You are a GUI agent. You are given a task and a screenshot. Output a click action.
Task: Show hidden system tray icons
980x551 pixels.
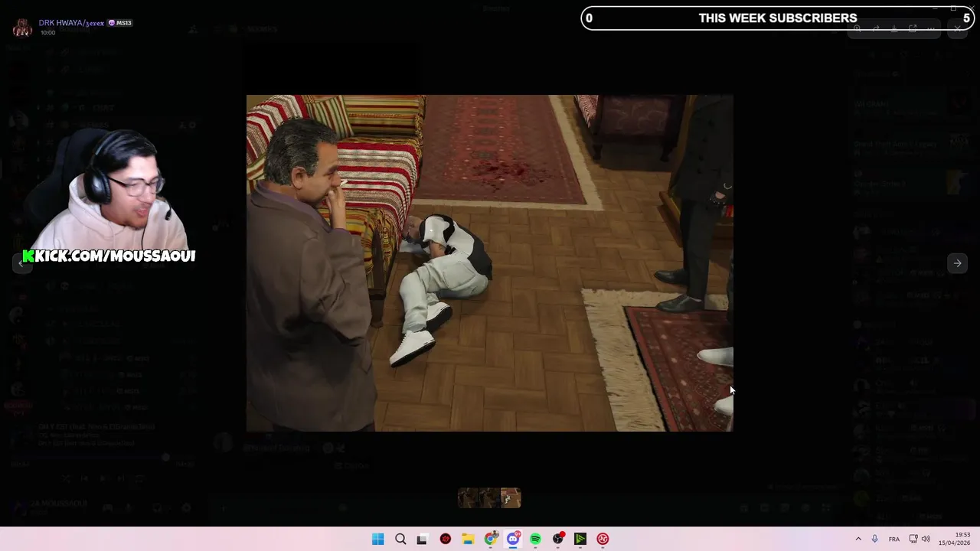coord(858,539)
